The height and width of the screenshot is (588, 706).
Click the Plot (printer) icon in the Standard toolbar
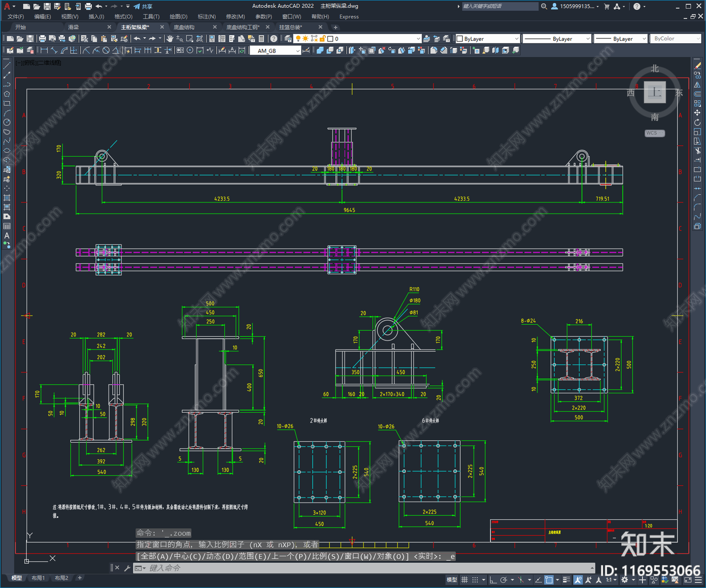click(42, 39)
